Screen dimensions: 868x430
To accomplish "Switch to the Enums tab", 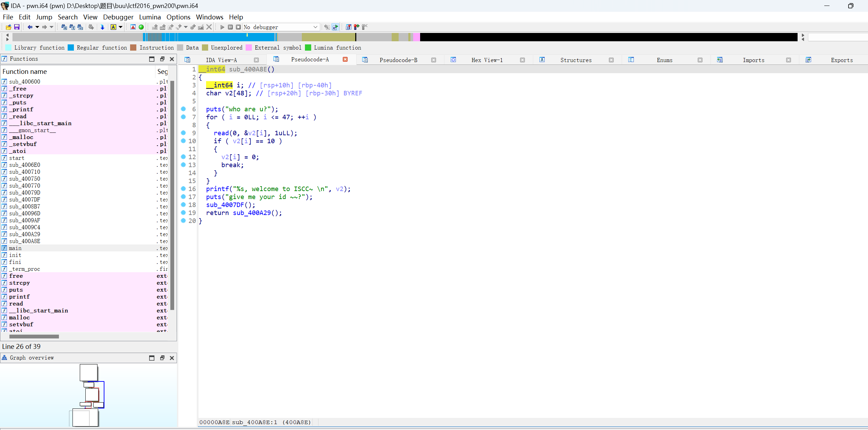I will click(x=664, y=60).
